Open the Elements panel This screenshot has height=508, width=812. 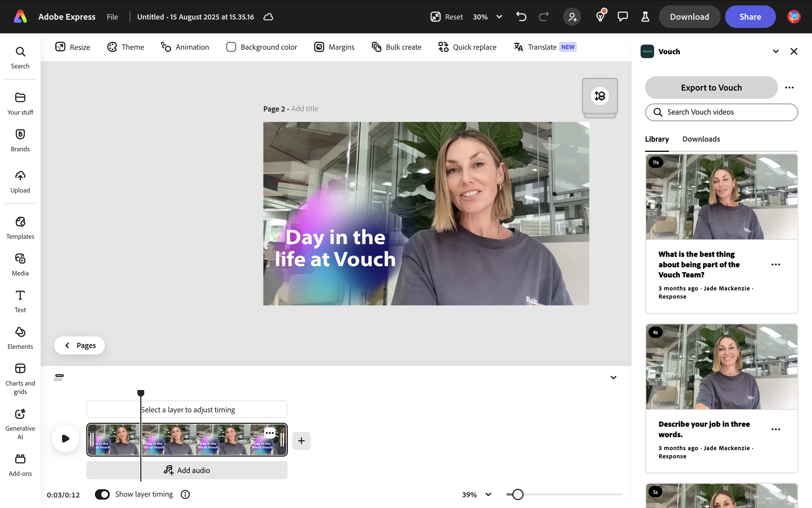pyautogui.click(x=20, y=338)
